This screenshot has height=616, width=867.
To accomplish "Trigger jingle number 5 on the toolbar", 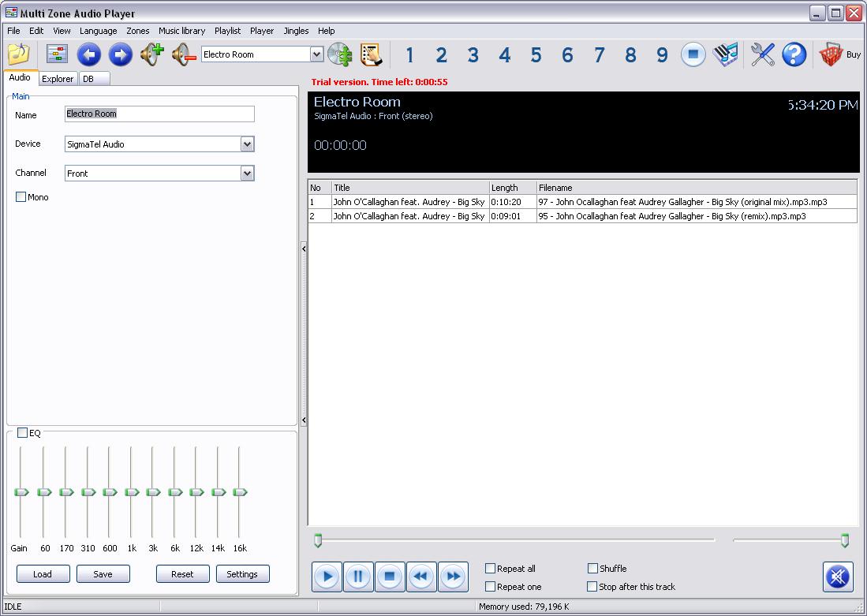I will [x=536, y=54].
